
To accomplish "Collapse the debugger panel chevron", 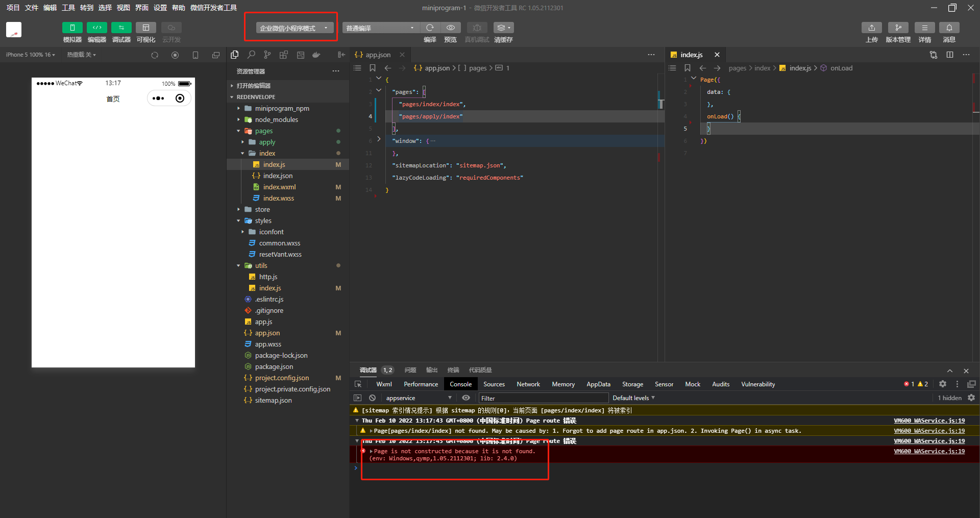I will [x=950, y=371].
